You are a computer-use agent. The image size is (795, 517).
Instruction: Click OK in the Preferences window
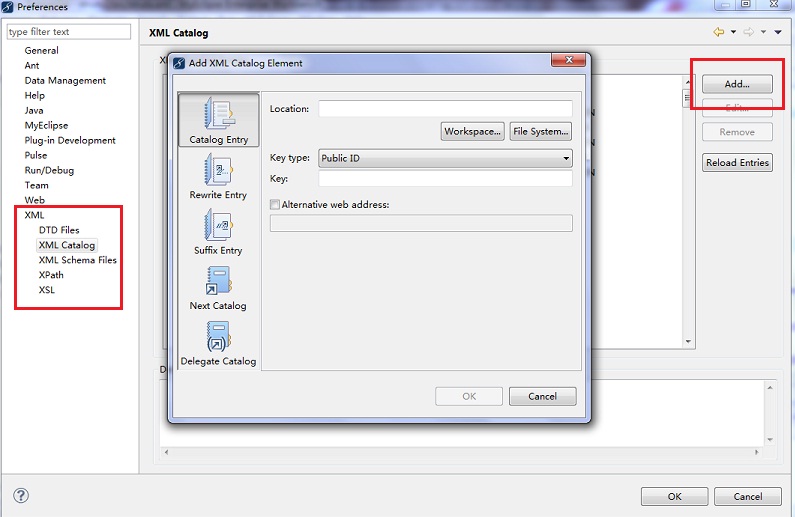coord(674,497)
